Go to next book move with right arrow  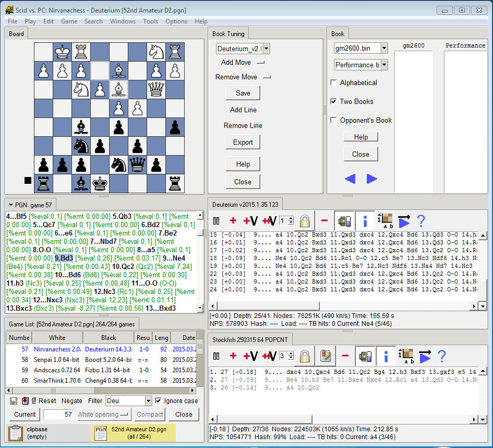coord(371,179)
